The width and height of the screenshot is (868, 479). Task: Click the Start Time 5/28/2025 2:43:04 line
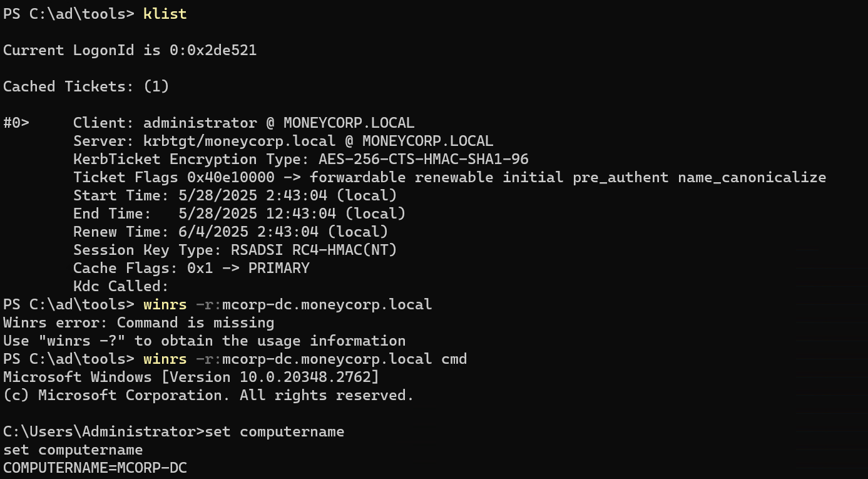(235, 195)
